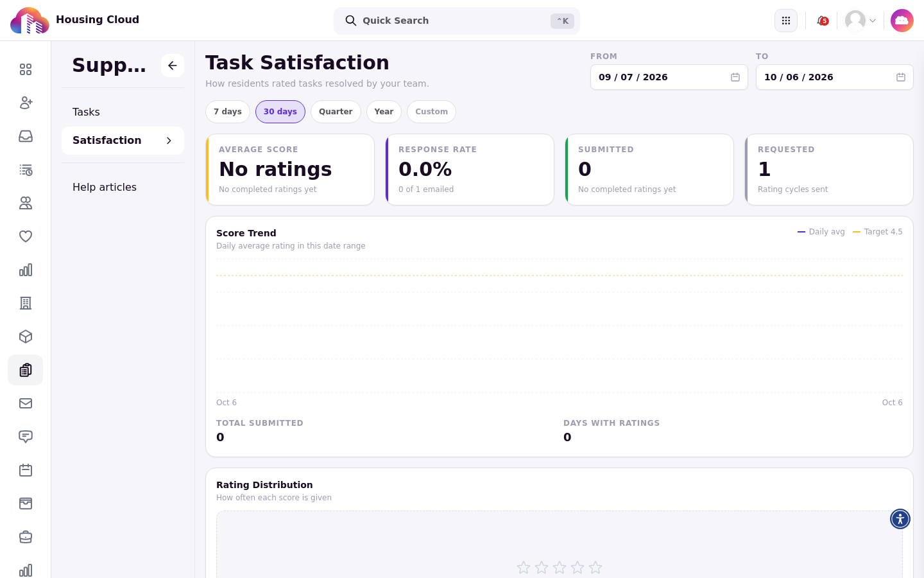924x578 pixels.
Task: Open Tasks in the Support menu
Action: tap(123, 112)
